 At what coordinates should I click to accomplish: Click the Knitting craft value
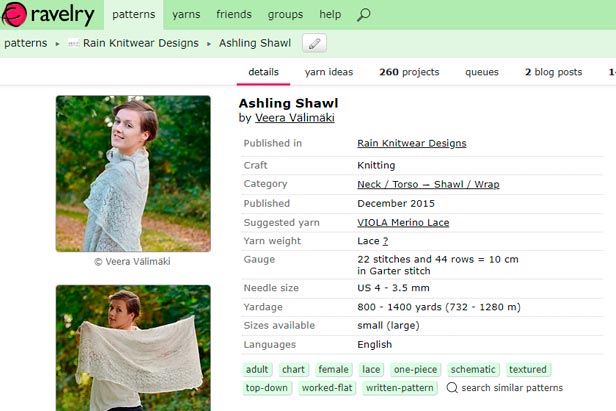[376, 165]
